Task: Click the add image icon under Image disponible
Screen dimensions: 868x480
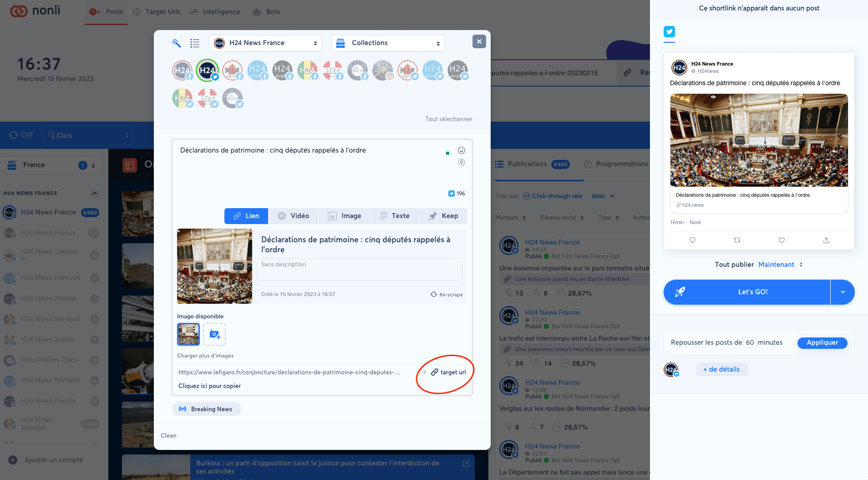Action: 214,334
